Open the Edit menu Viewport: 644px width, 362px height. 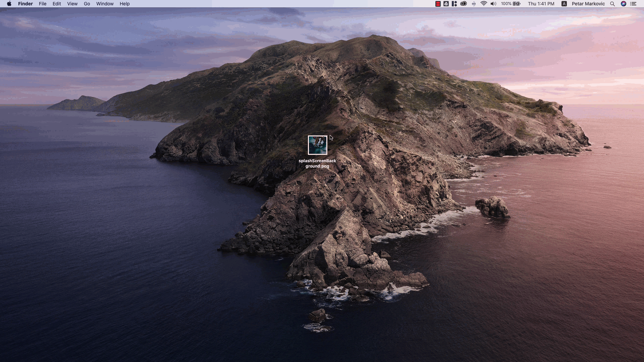[x=57, y=4]
